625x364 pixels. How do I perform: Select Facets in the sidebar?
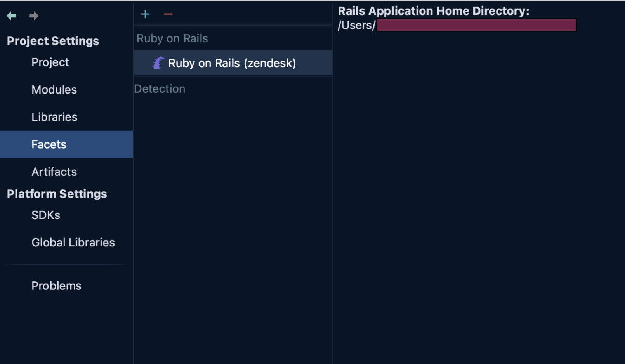(49, 144)
